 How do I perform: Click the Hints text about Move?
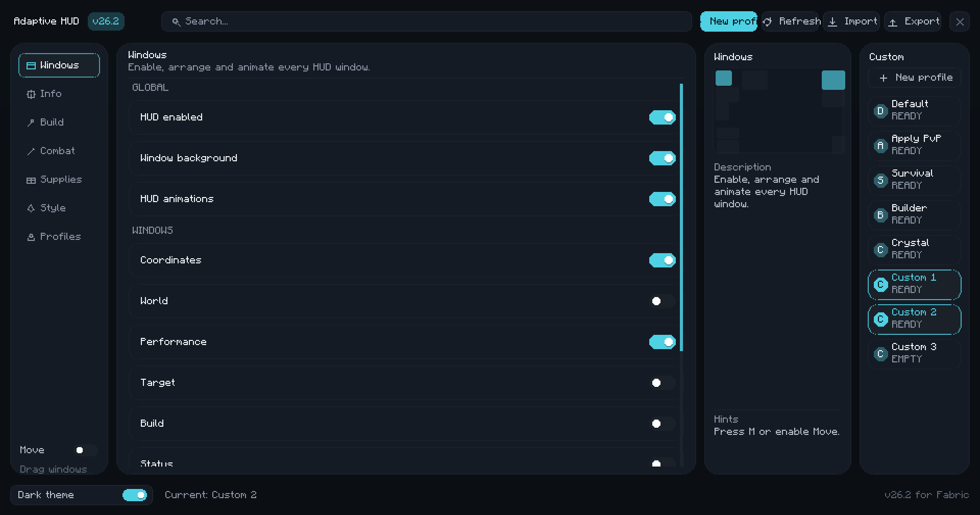(x=776, y=432)
